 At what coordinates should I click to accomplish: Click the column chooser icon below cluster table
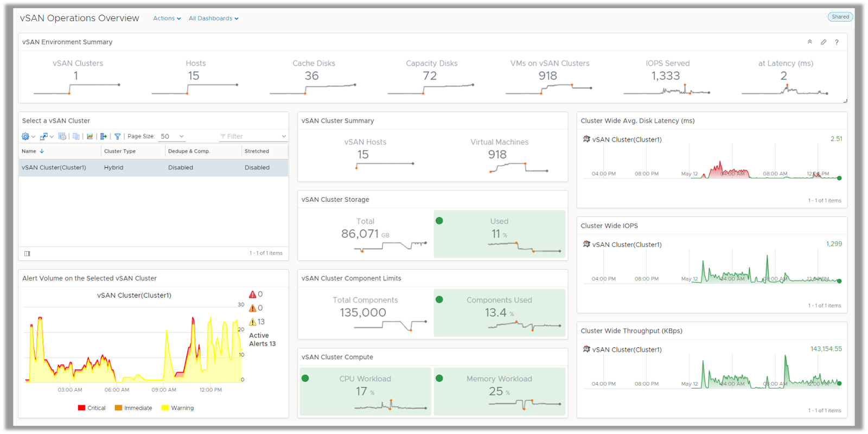coord(27,253)
